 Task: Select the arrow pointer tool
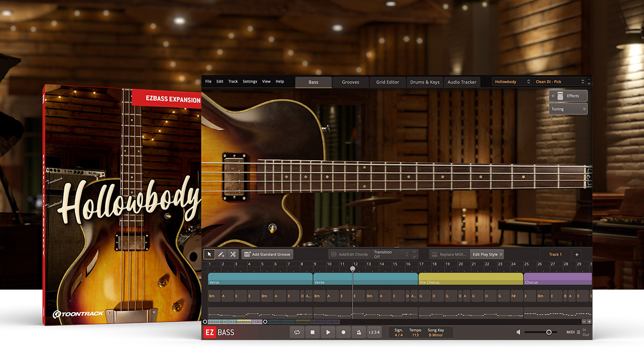[x=209, y=254]
